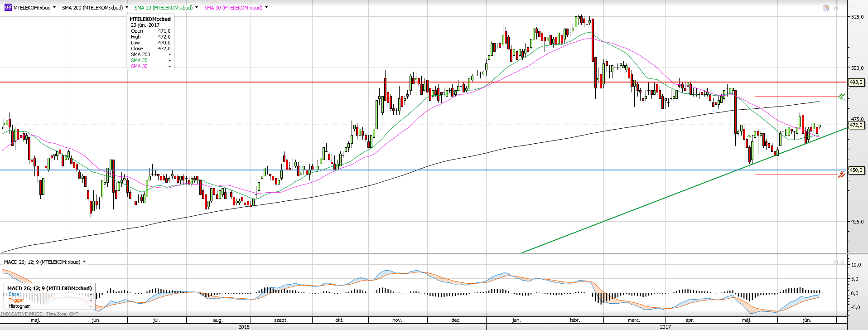Click the left small icon in the MACD panel's top-right corner
Image resolution: width=868 pixels, height=330 pixels.
pyautogui.click(x=836, y=262)
